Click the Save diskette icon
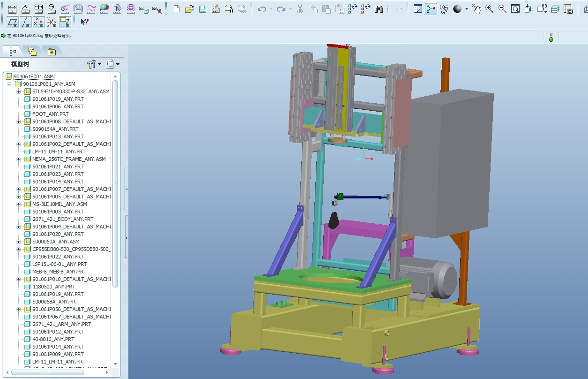588x379 pixels. [202, 9]
